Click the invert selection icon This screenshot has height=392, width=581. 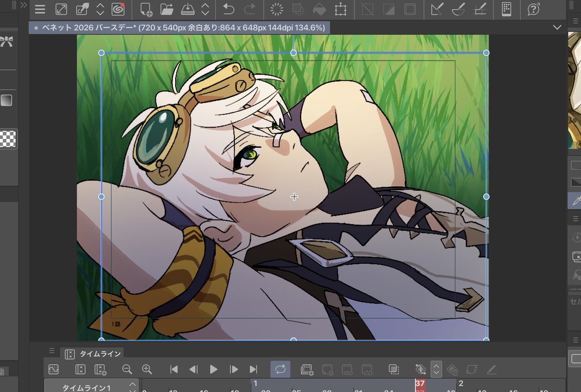[389, 9]
